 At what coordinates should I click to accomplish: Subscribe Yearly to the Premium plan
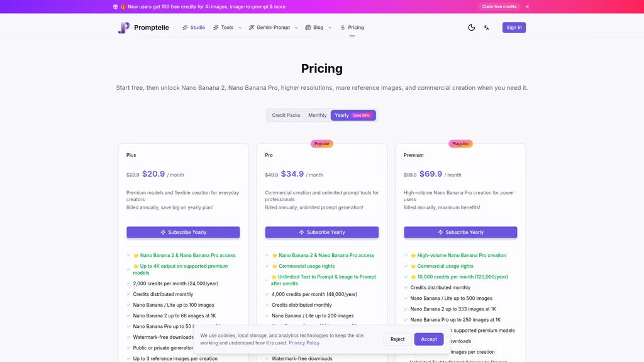pyautogui.click(x=460, y=233)
